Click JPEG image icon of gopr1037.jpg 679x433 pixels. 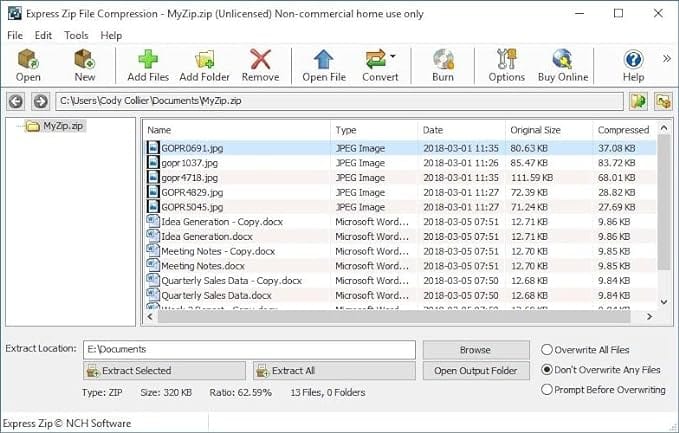[153, 162]
